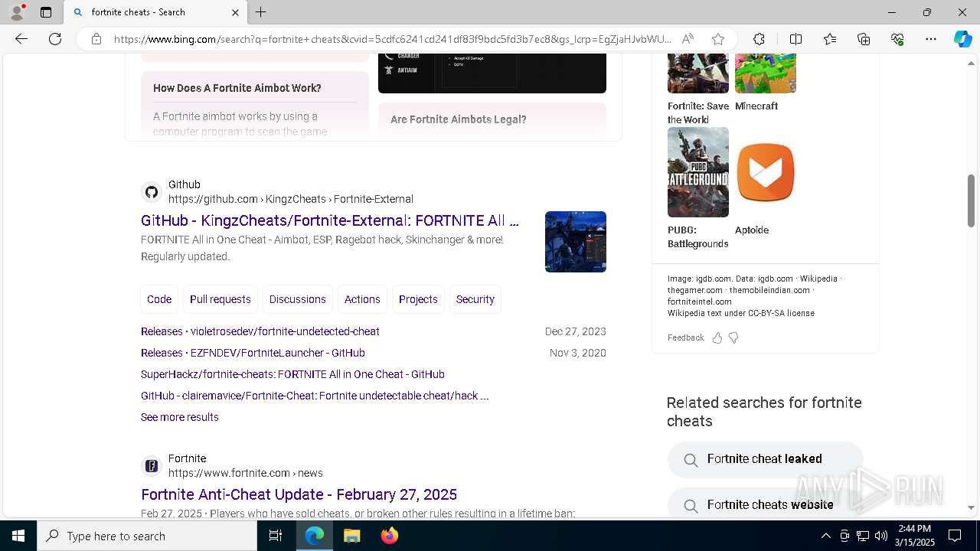980x551 pixels.
Task: Open Discussions sublink
Action: pos(298,299)
